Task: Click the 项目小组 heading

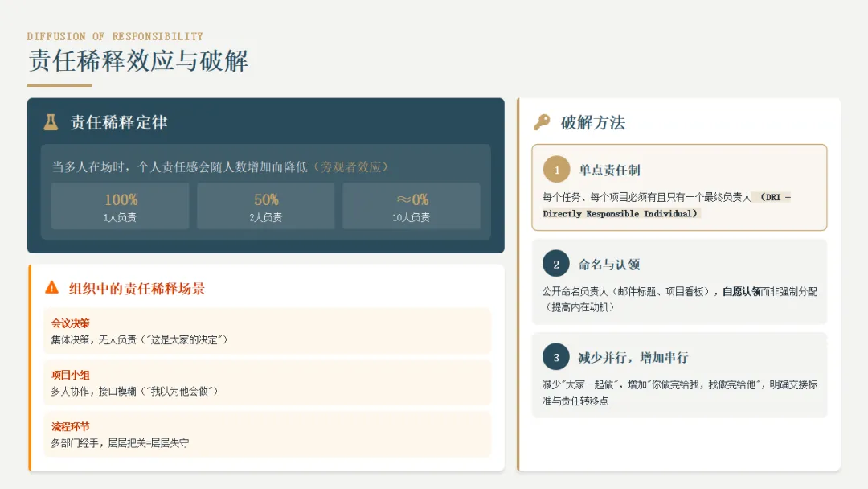Action: (70, 375)
